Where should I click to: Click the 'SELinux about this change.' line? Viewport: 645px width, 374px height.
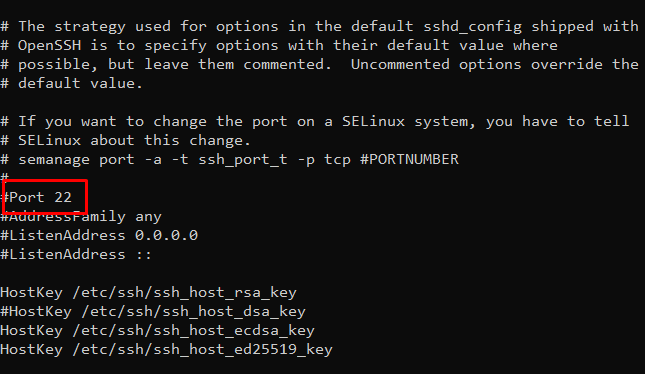(x=125, y=141)
